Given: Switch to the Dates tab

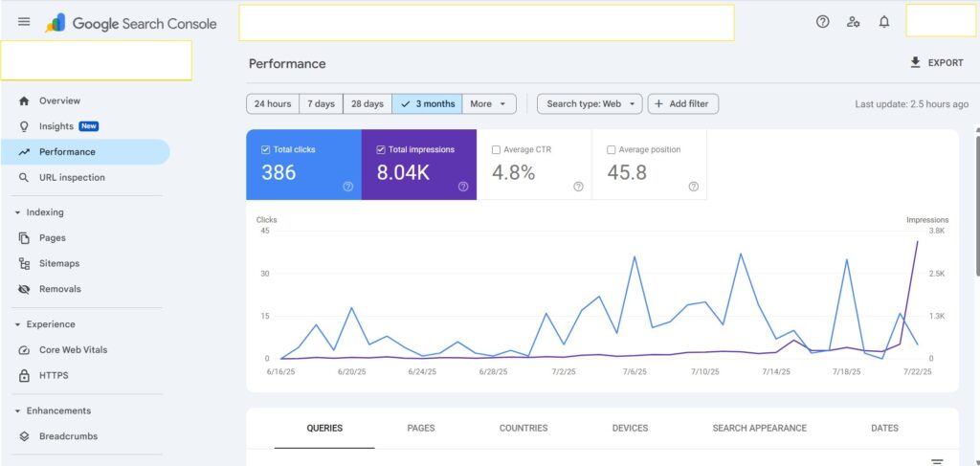Looking at the screenshot, I should tap(884, 429).
